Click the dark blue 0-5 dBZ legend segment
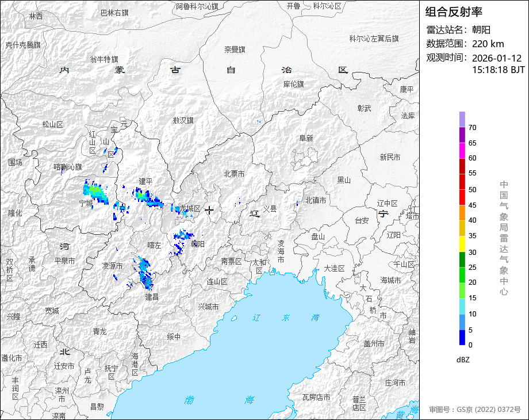529x420 pixels. click(462, 337)
